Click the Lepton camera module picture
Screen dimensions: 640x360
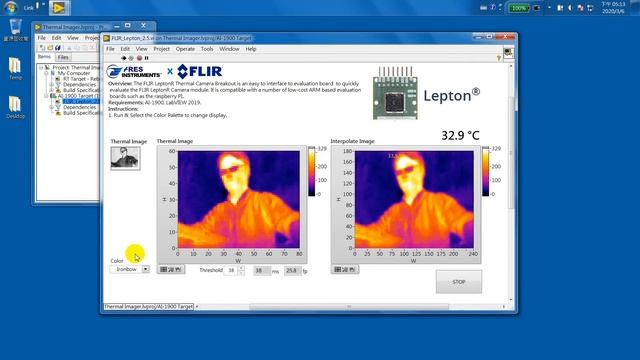pos(395,93)
